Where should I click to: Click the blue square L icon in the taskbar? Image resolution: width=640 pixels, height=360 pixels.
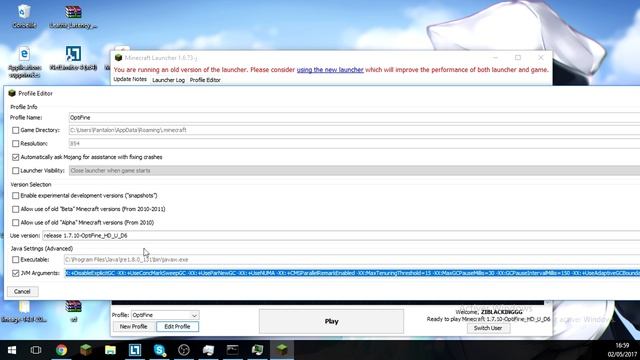click(135, 350)
